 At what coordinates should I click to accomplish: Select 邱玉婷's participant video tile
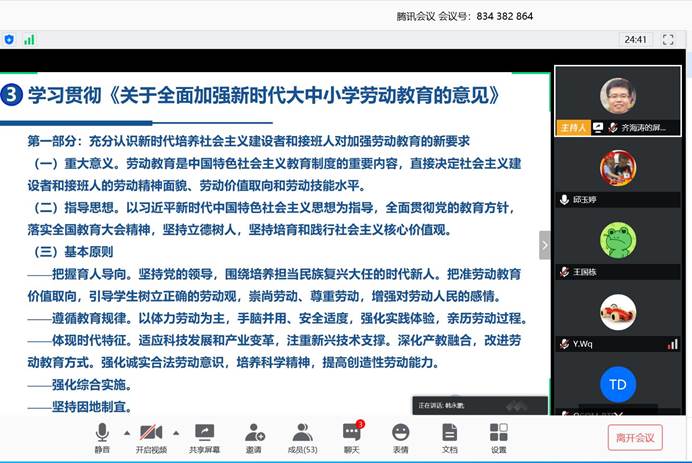(617, 173)
